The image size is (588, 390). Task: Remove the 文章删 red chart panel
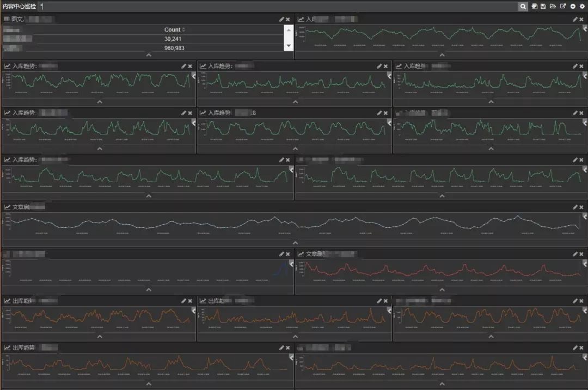[x=581, y=254]
